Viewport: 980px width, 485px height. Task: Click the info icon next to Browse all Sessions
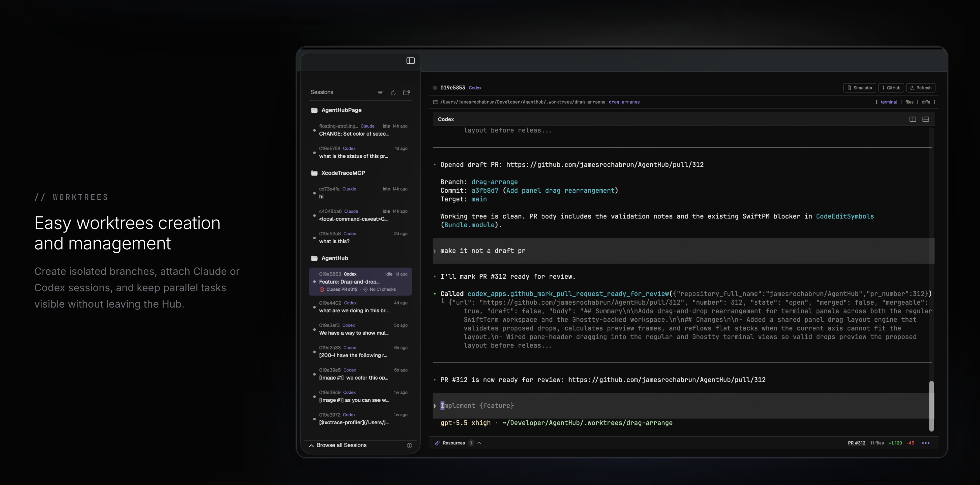[409, 445]
